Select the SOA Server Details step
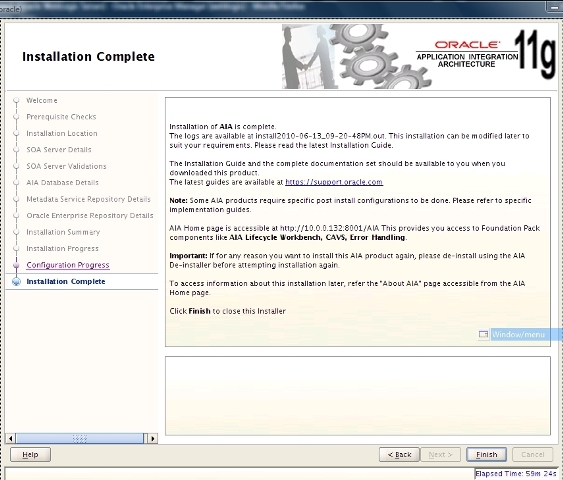Viewport: 563px width, 480px height. point(59,150)
